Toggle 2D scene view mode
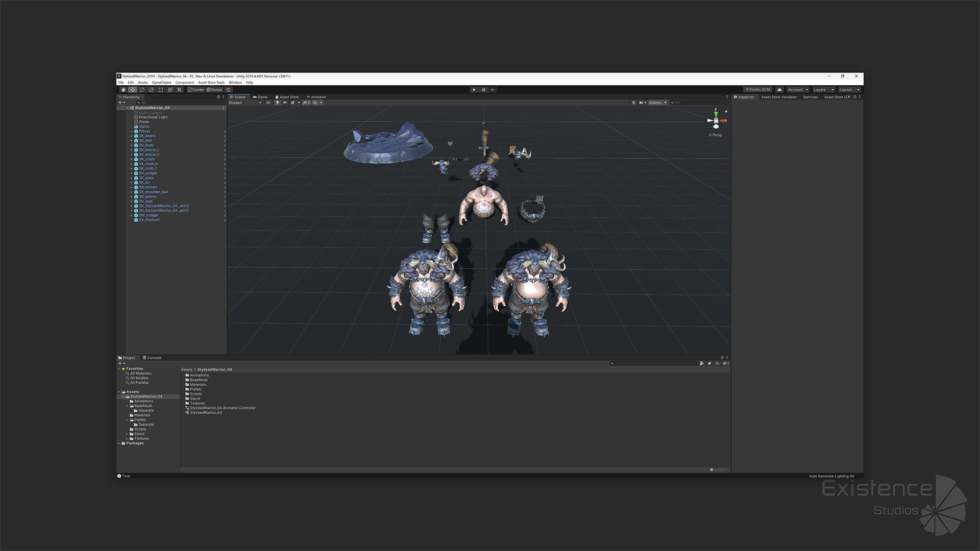The image size is (980, 551). point(268,103)
